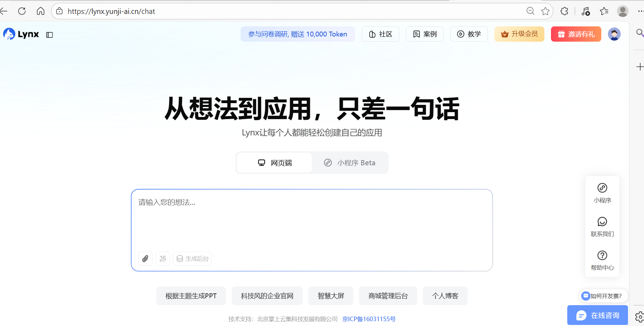Click the sidebar collapse icon next to Lynx

pos(49,34)
